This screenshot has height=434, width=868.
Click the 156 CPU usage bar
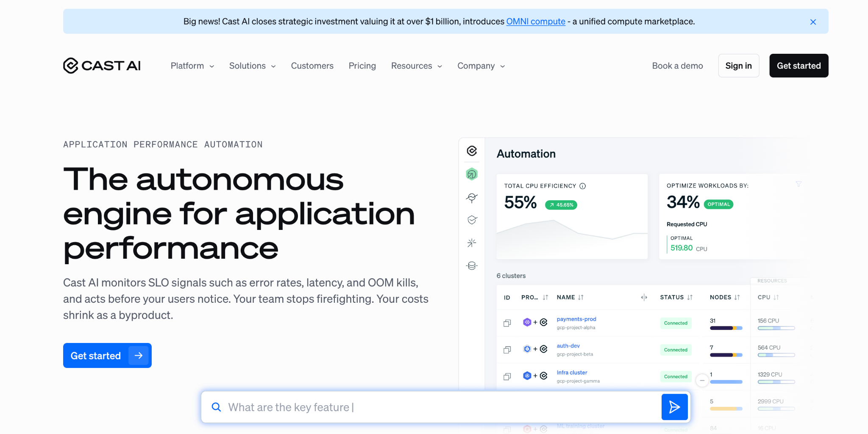pyautogui.click(x=776, y=328)
